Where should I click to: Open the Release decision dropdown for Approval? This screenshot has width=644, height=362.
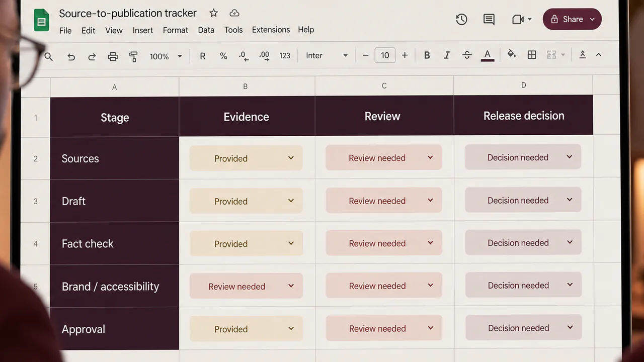pyautogui.click(x=523, y=328)
